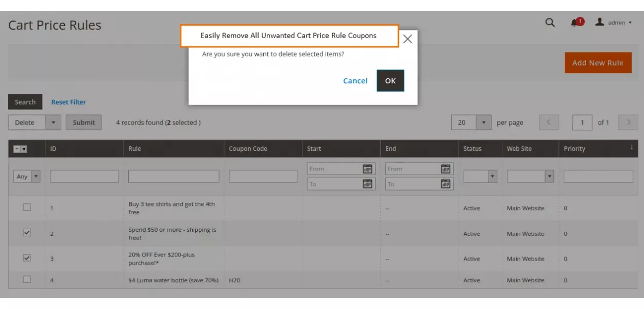This screenshot has width=644, height=309.
Task: Click Cancel in the confirmation dialog
Action: [355, 81]
